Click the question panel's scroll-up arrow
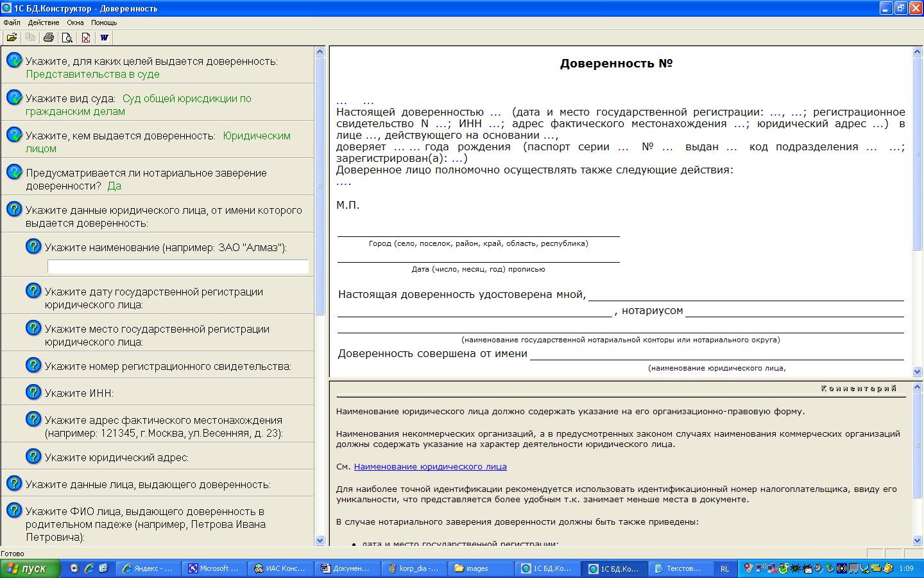 click(x=320, y=52)
